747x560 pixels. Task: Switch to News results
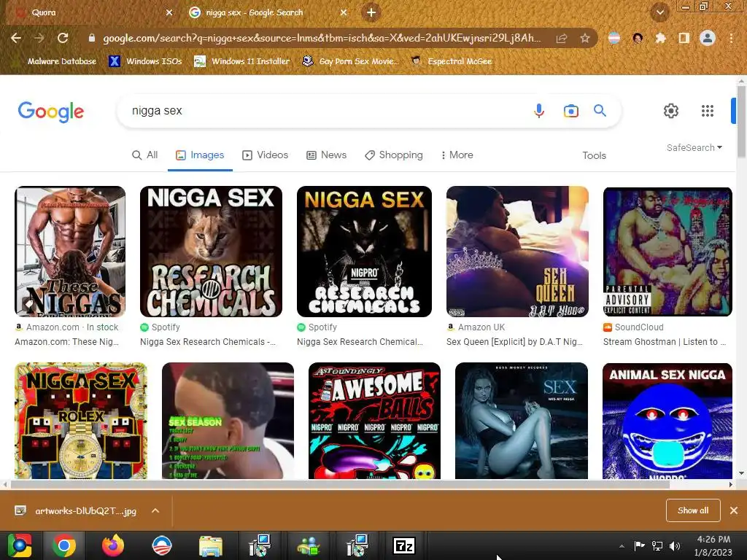point(326,155)
